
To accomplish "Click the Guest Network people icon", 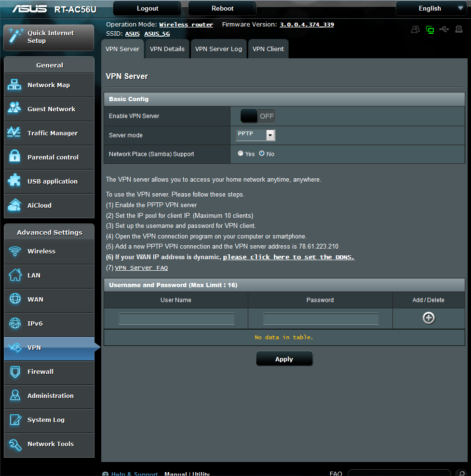I will [14, 108].
